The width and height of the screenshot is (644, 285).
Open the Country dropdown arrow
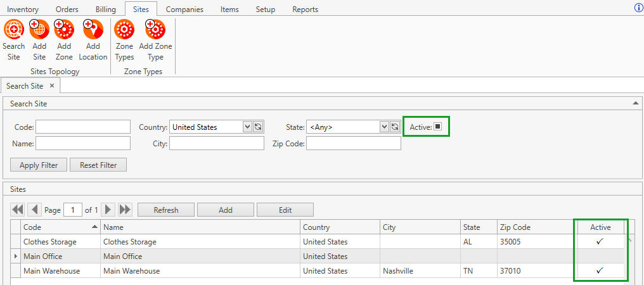click(247, 127)
